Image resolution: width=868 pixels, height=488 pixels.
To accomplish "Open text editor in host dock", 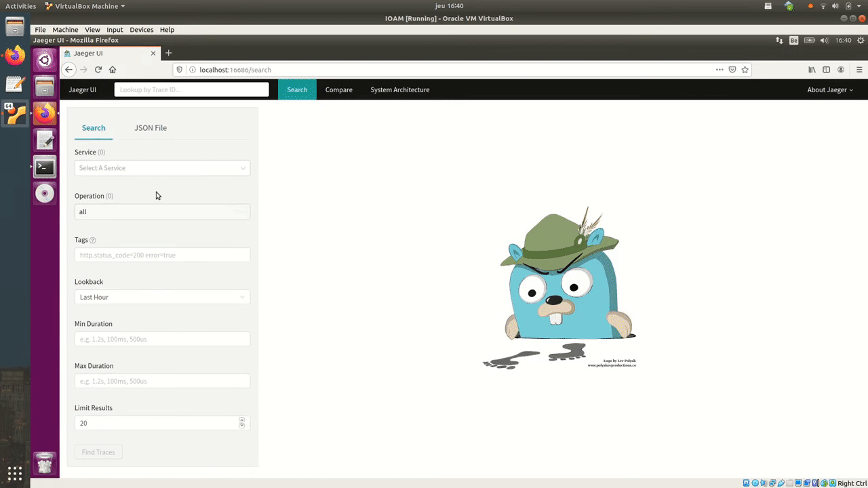I will coord(15,85).
